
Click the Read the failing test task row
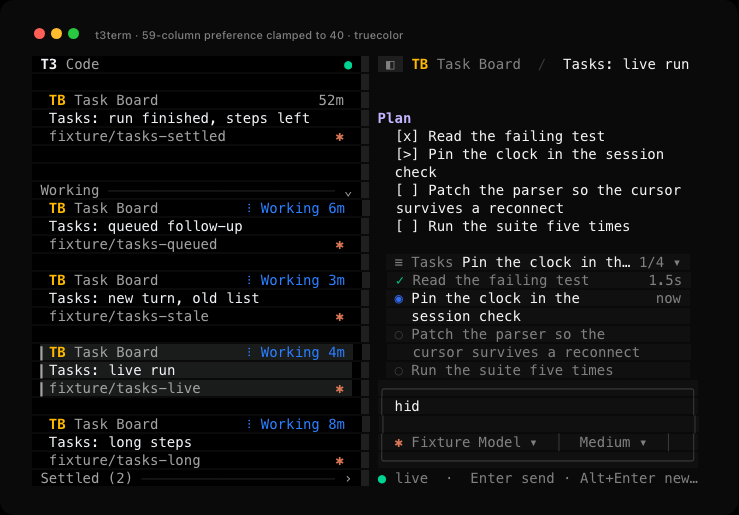coord(538,280)
